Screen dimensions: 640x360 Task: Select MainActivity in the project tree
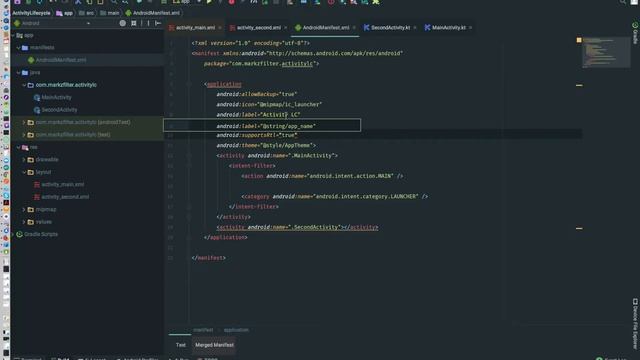(x=56, y=98)
